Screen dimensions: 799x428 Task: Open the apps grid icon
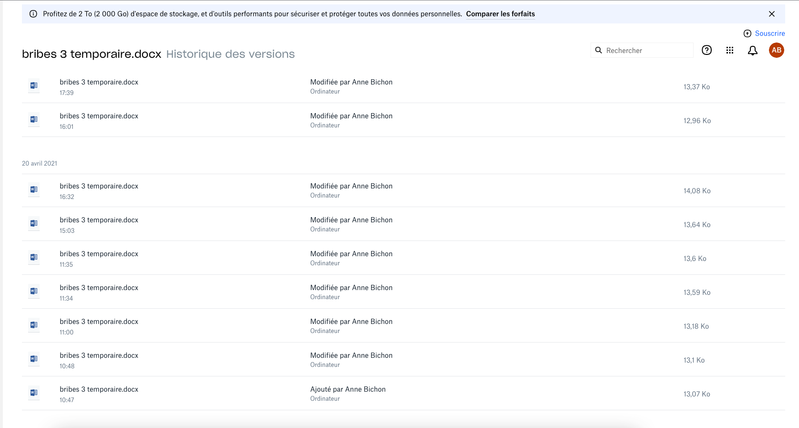tap(730, 50)
